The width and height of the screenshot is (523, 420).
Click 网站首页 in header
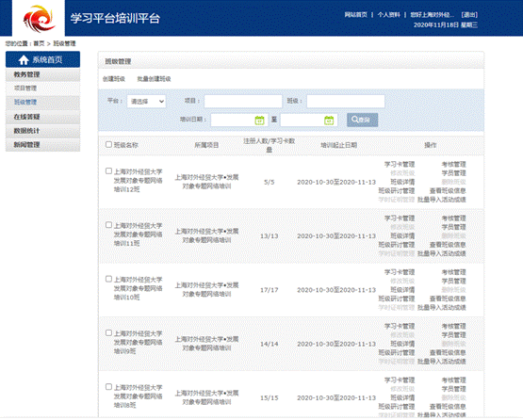click(355, 15)
